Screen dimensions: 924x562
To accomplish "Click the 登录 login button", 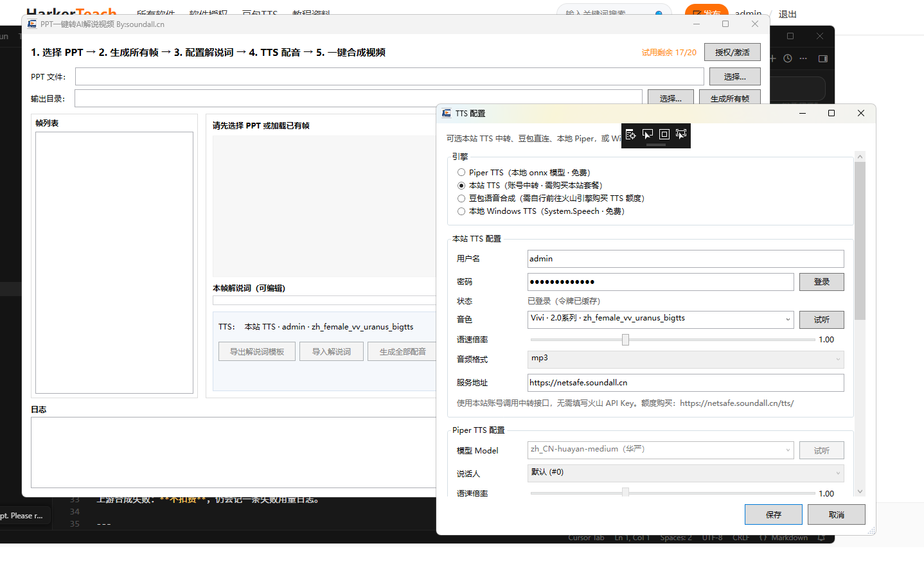I will tap(822, 282).
